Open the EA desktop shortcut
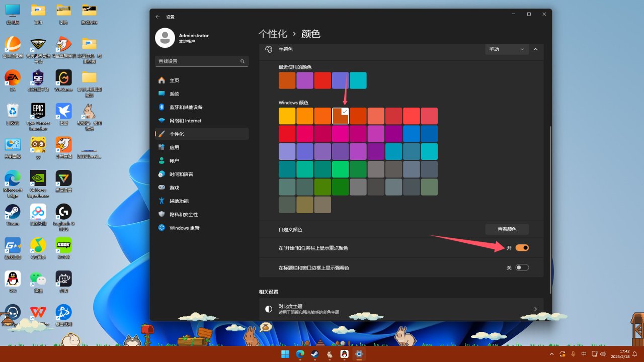Viewport: 644px width, 362px height. [x=13, y=80]
